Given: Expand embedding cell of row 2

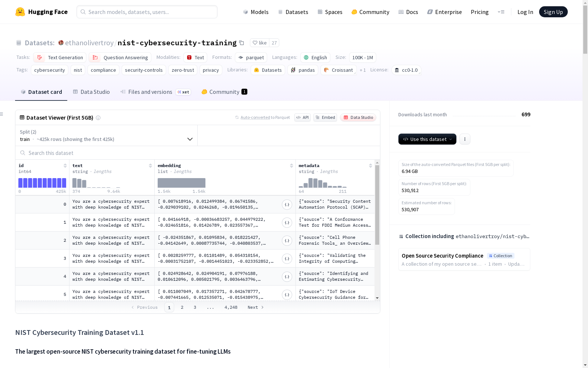Looking at the screenshot, I should click(287, 241).
